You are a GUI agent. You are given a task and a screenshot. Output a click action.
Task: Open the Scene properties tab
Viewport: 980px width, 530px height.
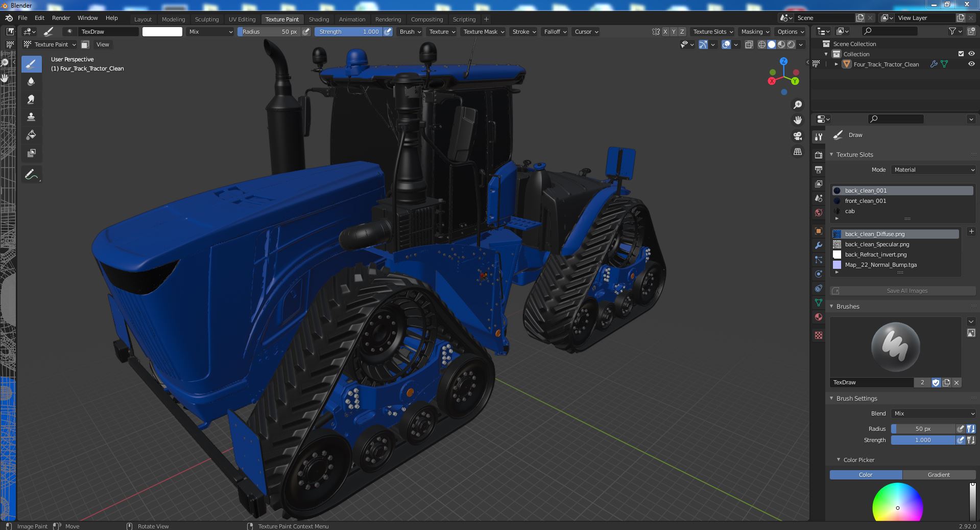tap(819, 198)
